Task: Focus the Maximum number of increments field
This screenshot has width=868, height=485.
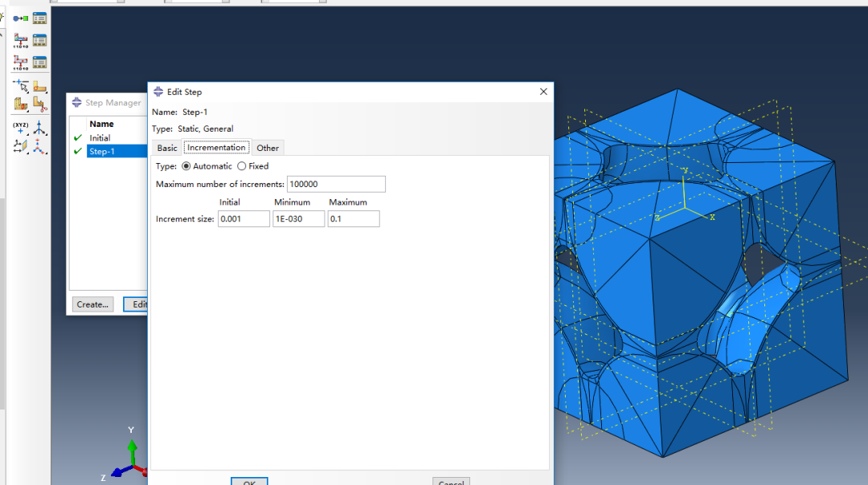Action: pyautogui.click(x=336, y=184)
